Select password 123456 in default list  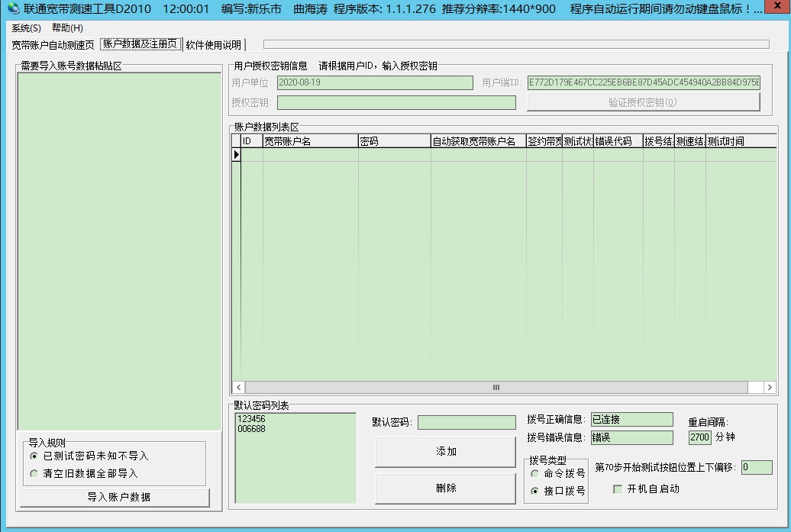coord(251,419)
